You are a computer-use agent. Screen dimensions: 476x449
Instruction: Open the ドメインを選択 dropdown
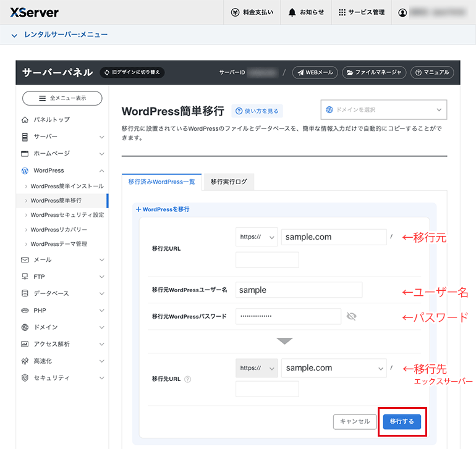click(384, 110)
